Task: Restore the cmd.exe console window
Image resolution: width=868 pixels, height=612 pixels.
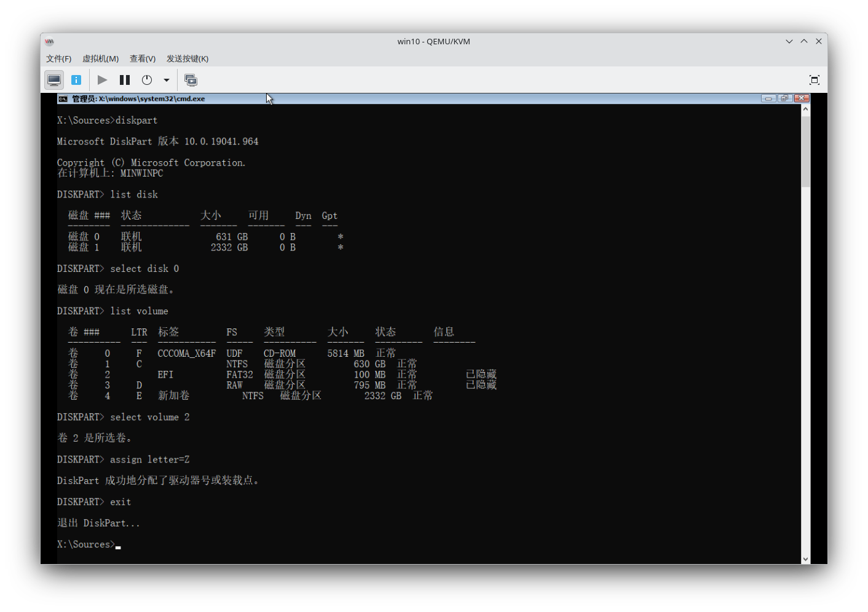Action: click(784, 98)
